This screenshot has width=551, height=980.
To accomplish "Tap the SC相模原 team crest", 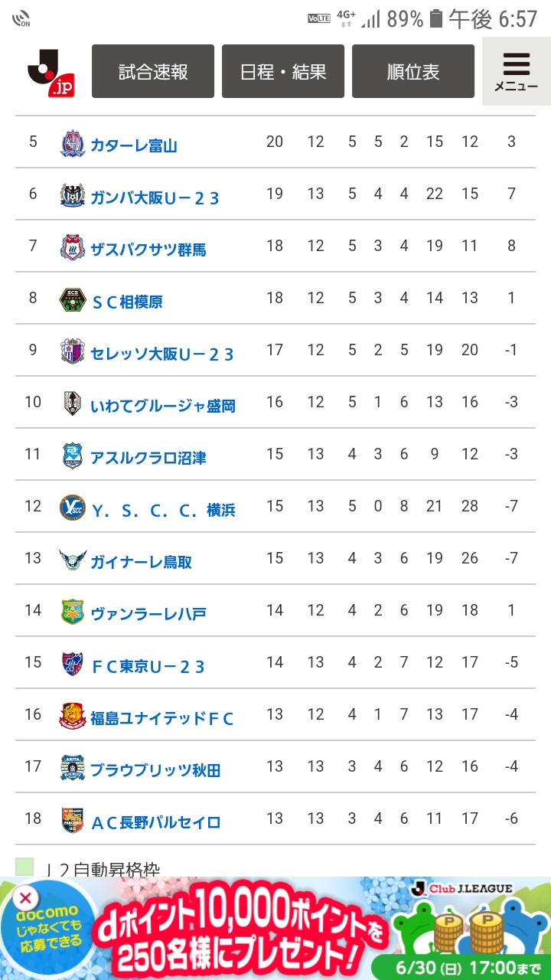I will [73, 300].
